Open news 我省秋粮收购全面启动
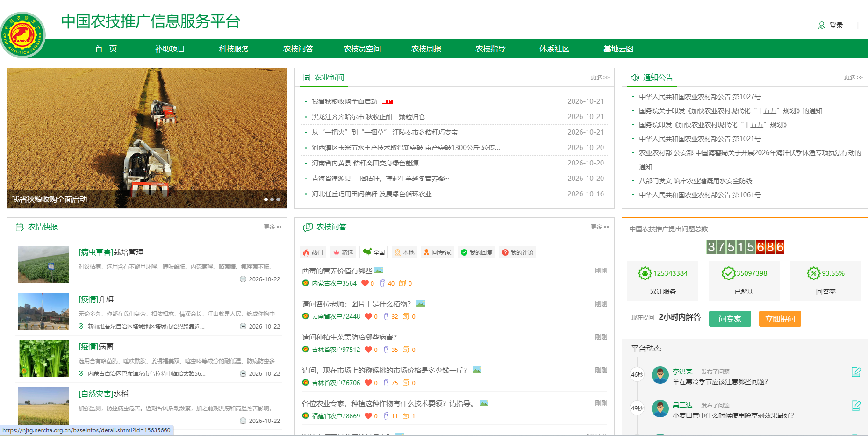Image resolution: width=868 pixels, height=436 pixels. click(x=344, y=101)
